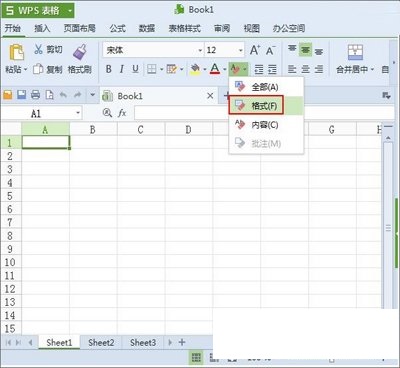This screenshot has height=368, width=400.
Task: Click the open folder icon in quick toolbar
Action: coord(8,95)
